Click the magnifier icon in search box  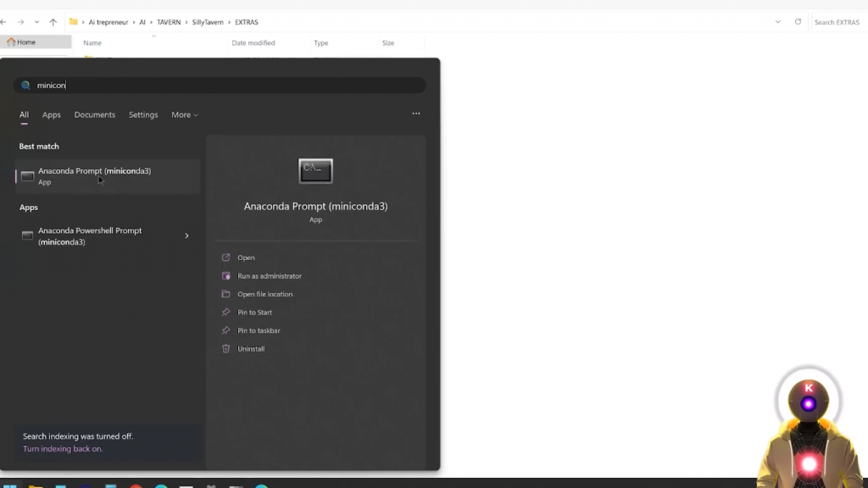click(x=25, y=86)
